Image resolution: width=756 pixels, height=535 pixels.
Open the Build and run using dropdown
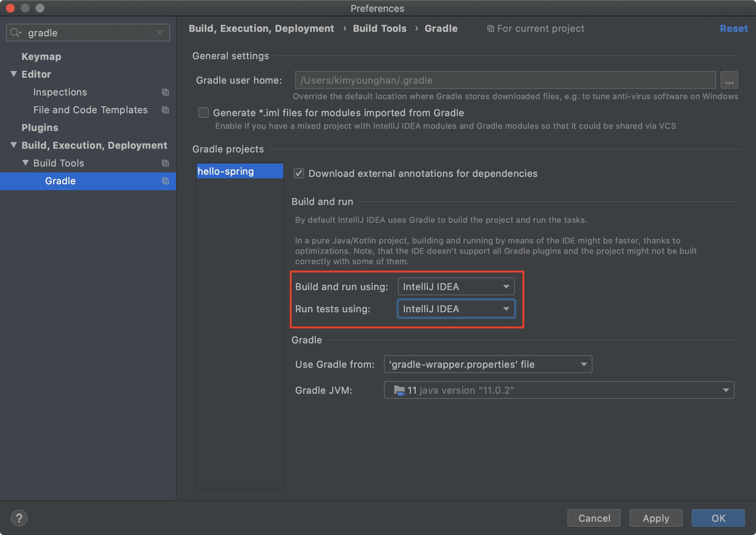(x=456, y=287)
